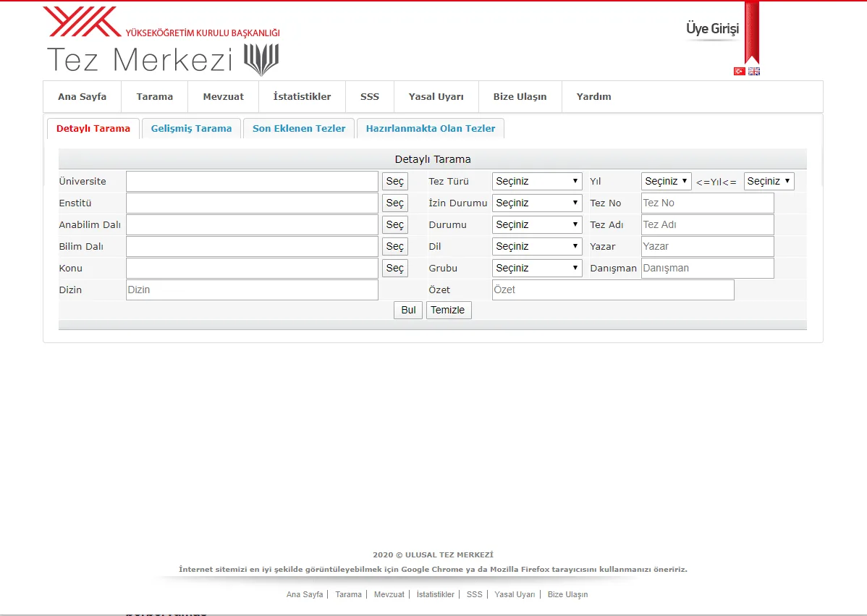Open the SSS menu item
867x616 pixels.
[x=370, y=97]
